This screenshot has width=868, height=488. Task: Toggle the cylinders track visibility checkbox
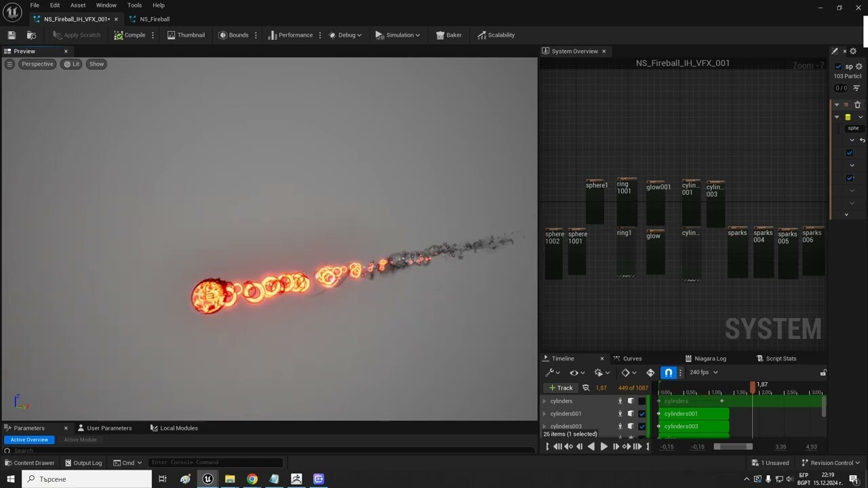click(641, 401)
